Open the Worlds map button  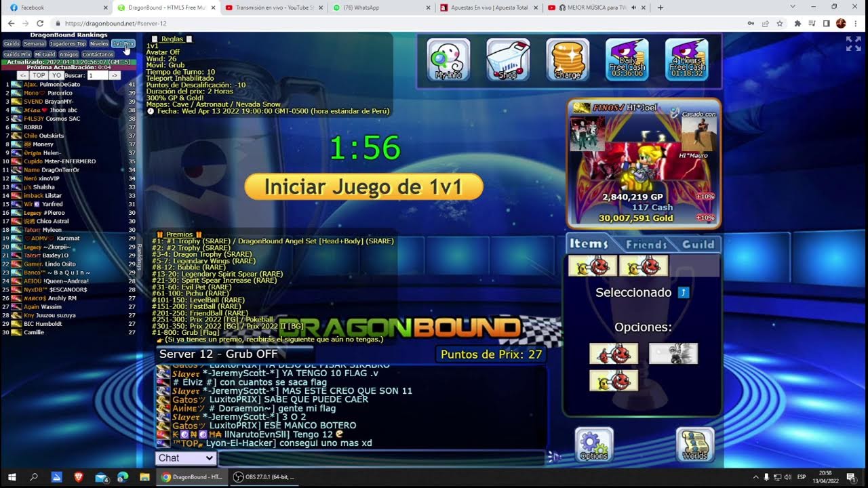point(695,445)
